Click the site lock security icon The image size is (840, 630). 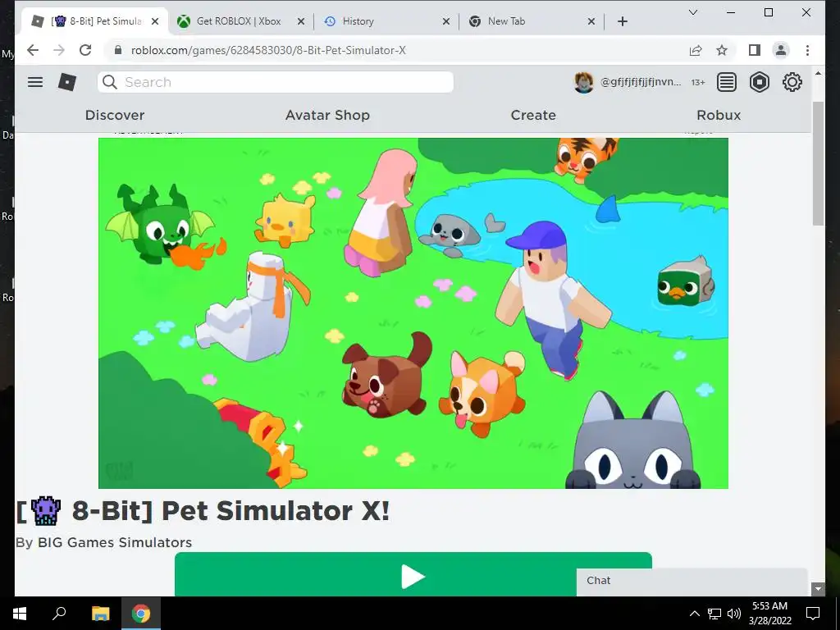click(118, 50)
